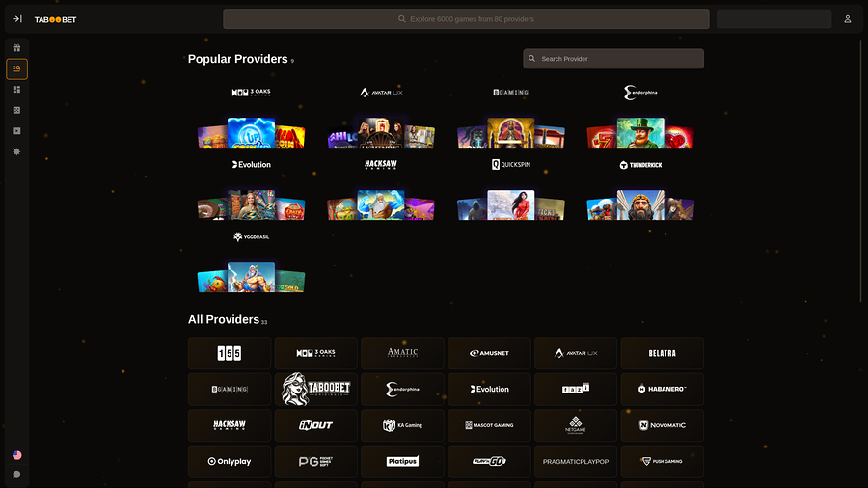The height and width of the screenshot is (488, 868).
Task: Select the Play'n GO provider tile
Action: tap(489, 461)
